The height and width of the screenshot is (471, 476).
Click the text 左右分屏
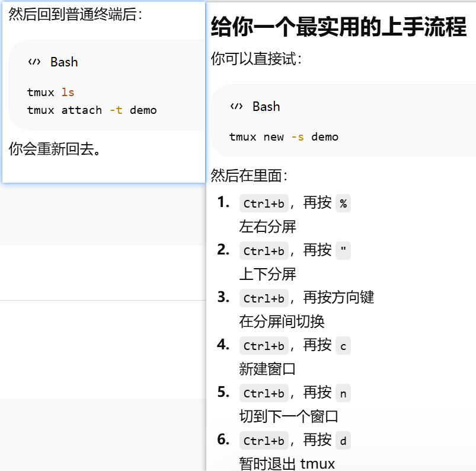coord(267,227)
